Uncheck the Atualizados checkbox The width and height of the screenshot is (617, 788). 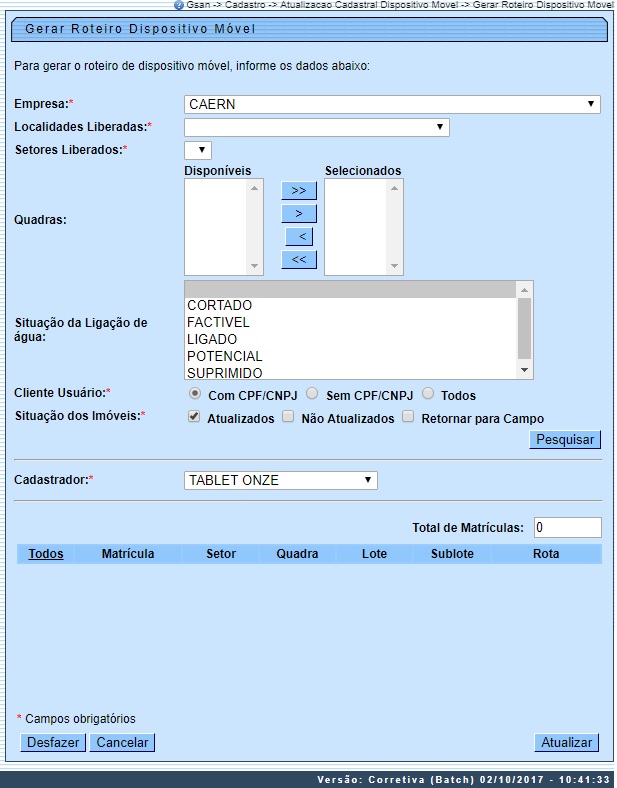click(x=194, y=418)
